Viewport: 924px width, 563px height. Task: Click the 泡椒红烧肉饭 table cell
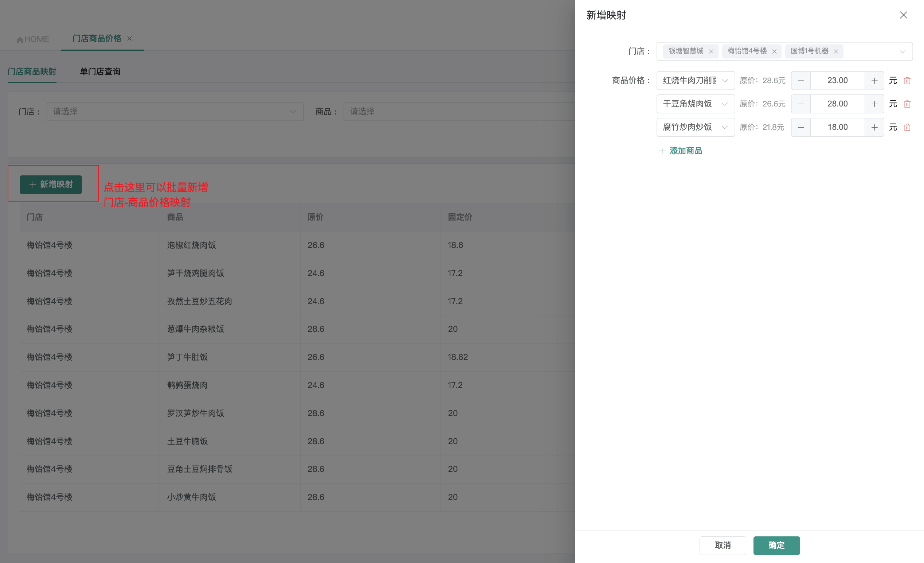tap(230, 245)
